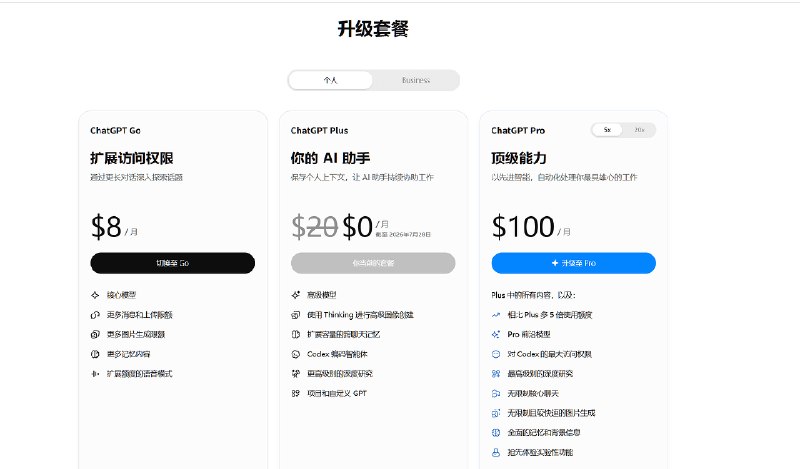Click the greyed current plan button under Plus

(373, 263)
